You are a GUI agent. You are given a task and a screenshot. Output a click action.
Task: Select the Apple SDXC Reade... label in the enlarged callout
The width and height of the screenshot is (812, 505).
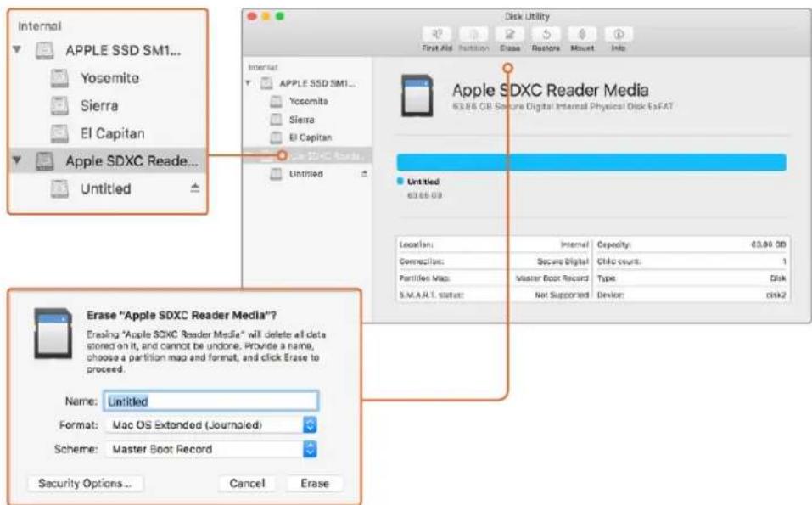coord(132,161)
